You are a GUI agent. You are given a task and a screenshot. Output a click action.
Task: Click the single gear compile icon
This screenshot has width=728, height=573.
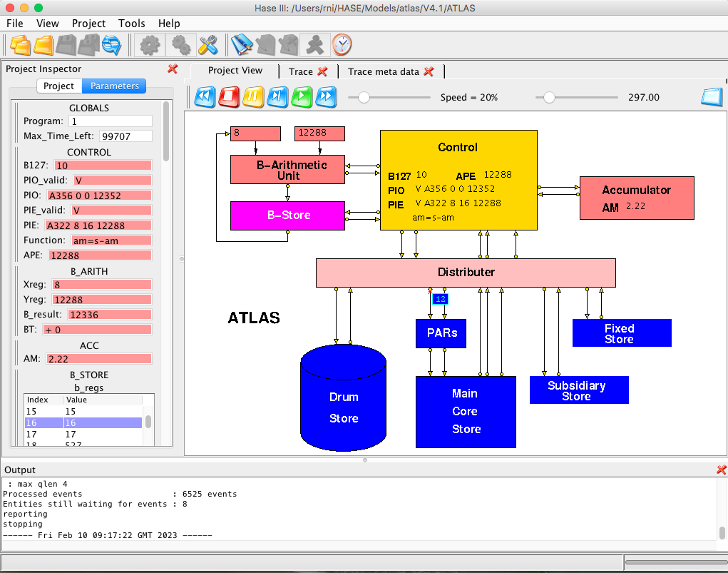150,45
